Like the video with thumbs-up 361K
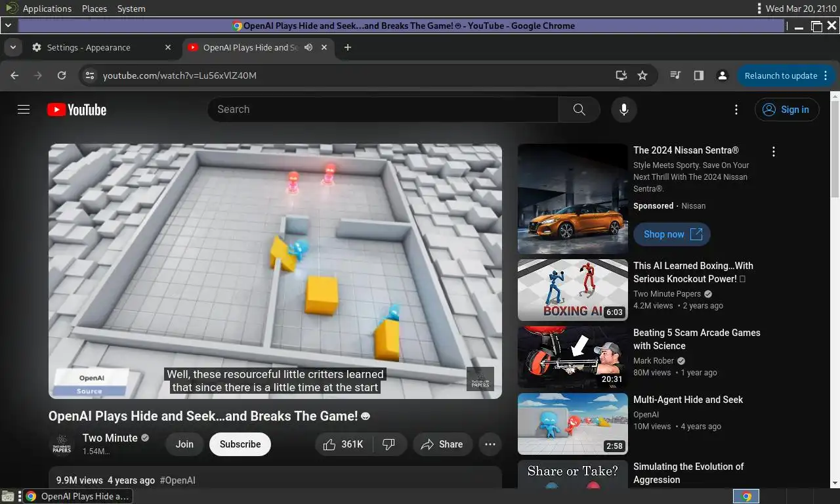 pos(344,444)
